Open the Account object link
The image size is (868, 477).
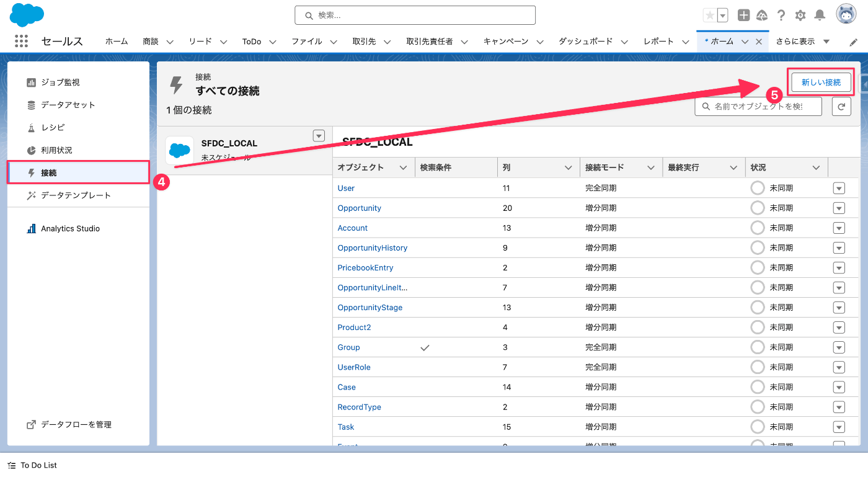353,228
